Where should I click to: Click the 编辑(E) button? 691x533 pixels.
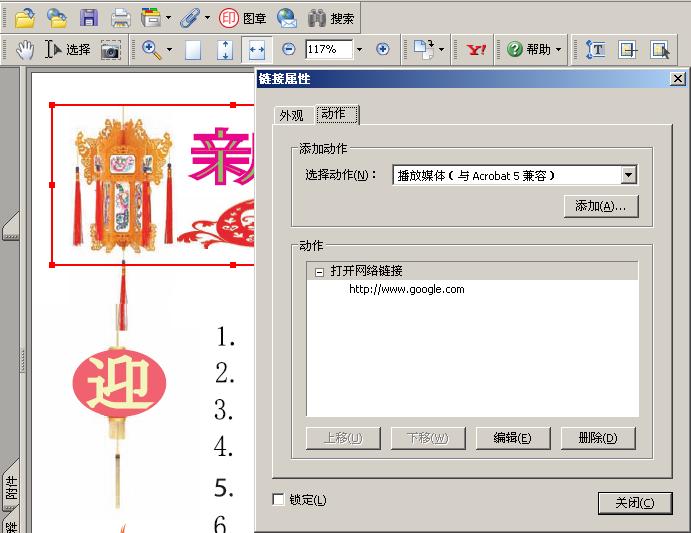[513, 438]
